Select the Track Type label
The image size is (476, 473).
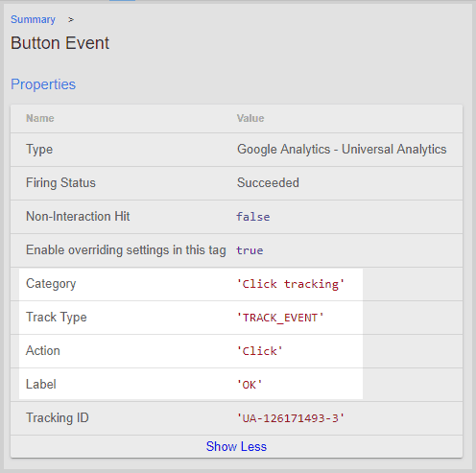click(57, 318)
